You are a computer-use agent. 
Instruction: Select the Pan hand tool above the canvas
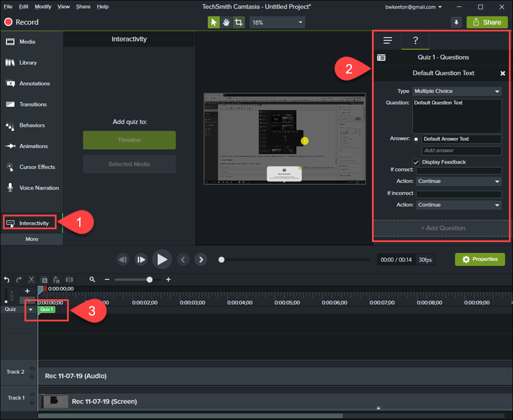226,22
